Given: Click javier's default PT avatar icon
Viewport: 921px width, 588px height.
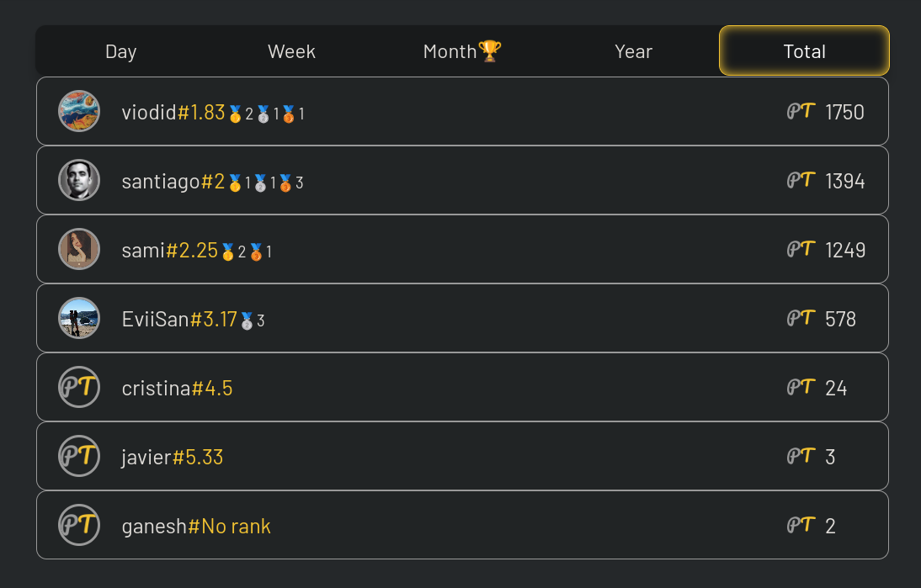Looking at the screenshot, I should pyautogui.click(x=79, y=456).
